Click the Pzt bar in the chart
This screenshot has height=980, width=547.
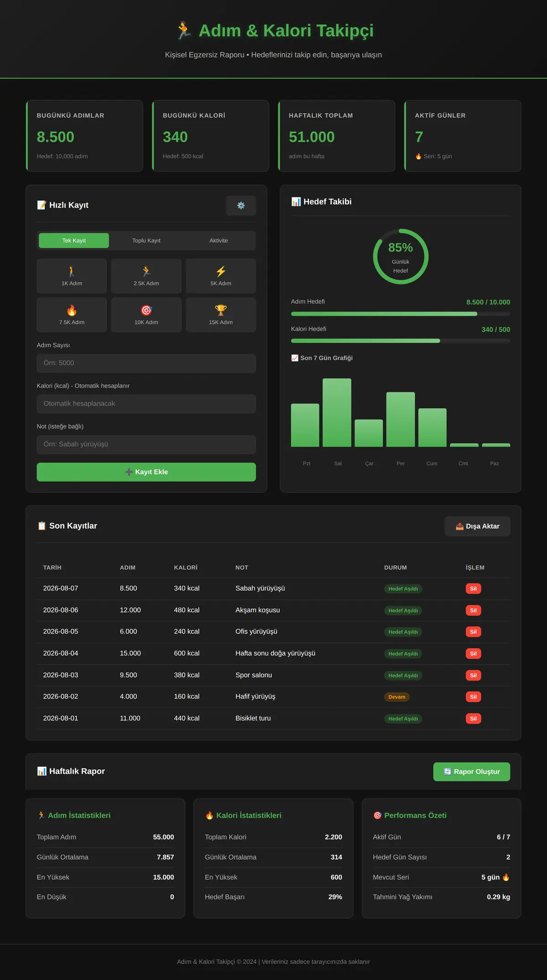click(305, 425)
